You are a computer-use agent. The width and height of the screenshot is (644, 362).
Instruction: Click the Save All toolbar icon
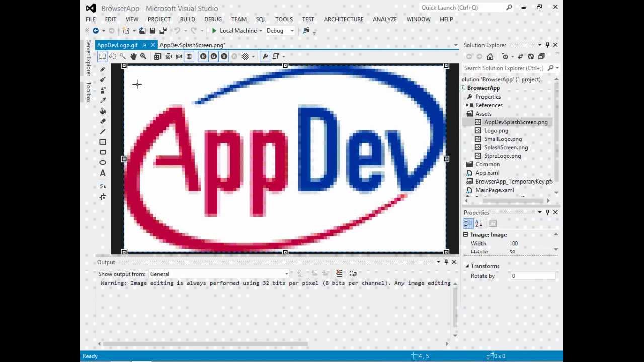tap(163, 31)
